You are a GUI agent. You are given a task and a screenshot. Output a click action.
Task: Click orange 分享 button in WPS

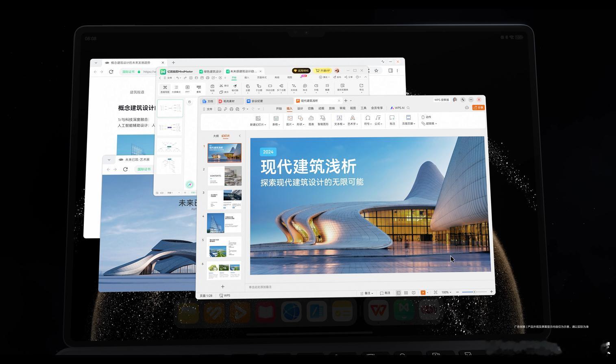[x=479, y=108]
